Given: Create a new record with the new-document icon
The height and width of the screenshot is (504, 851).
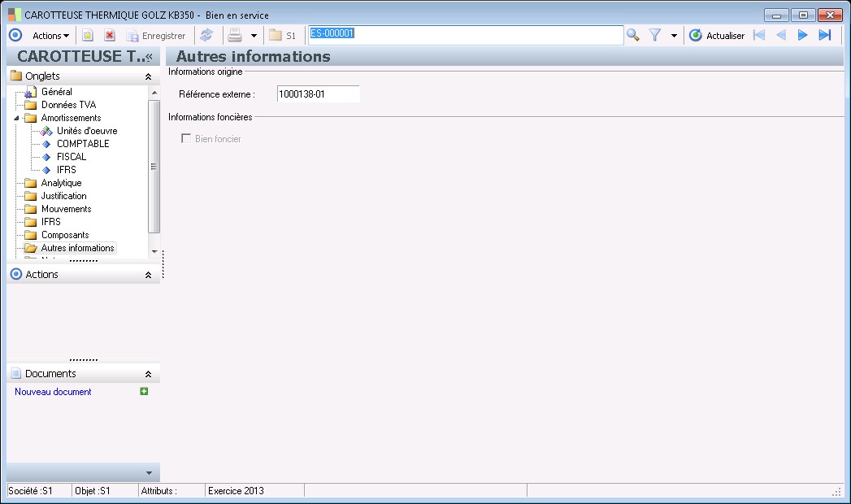Looking at the screenshot, I should 88,35.
